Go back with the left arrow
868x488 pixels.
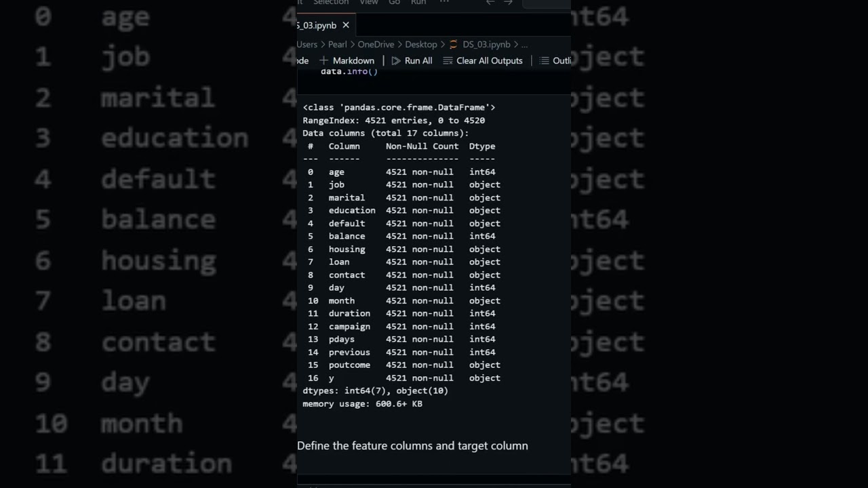[490, 3]
